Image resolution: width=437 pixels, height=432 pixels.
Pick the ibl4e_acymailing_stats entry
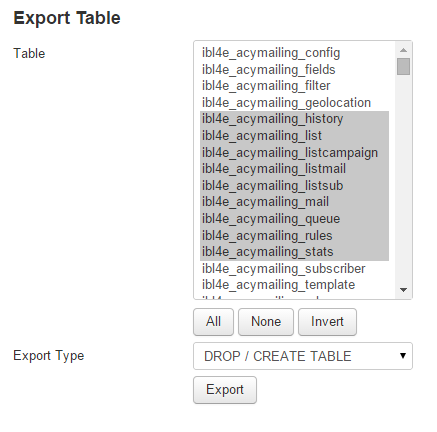tap(294, 252)
